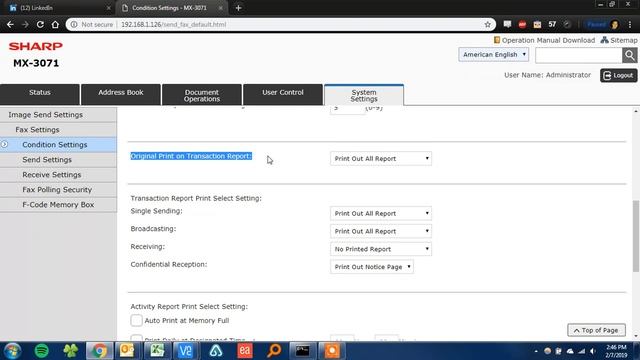Open Broadcasting report dropdown
The height and width of the screenshot is (360, 640).
(381, 231)
